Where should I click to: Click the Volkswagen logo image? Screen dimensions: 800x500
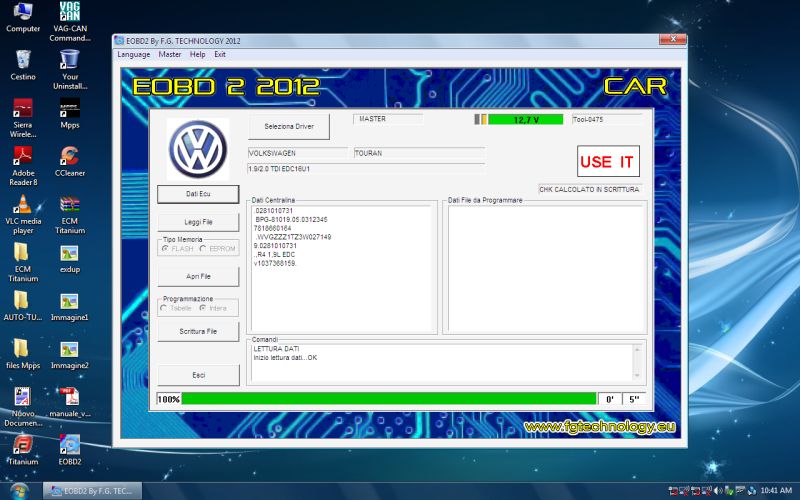(198, 149)
